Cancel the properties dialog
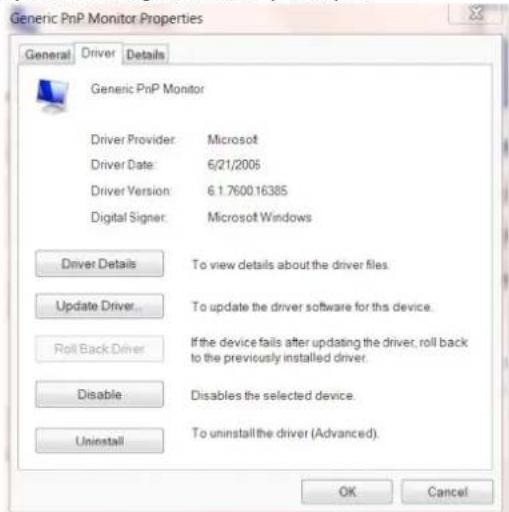Viewport: 509px width, 512px height. point(447,492)
